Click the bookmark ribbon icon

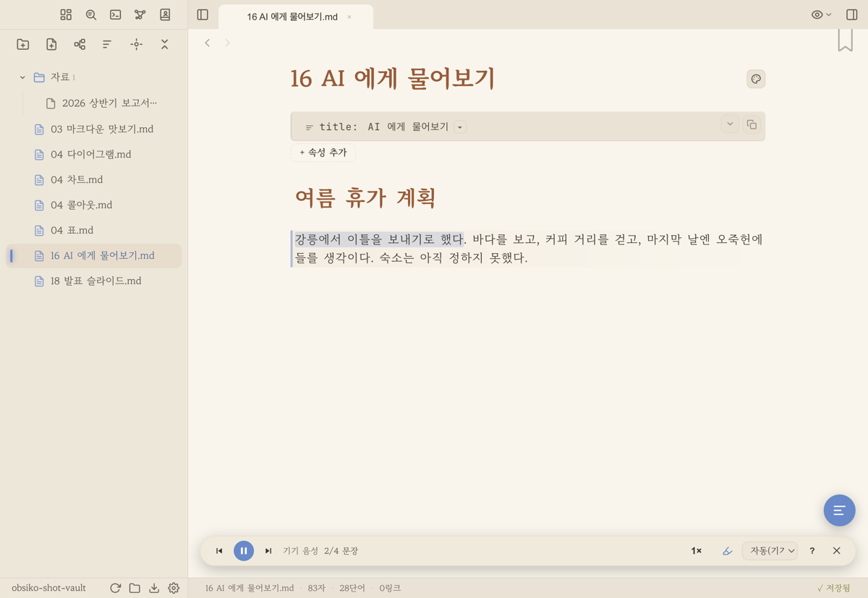(x=845, y=40)
